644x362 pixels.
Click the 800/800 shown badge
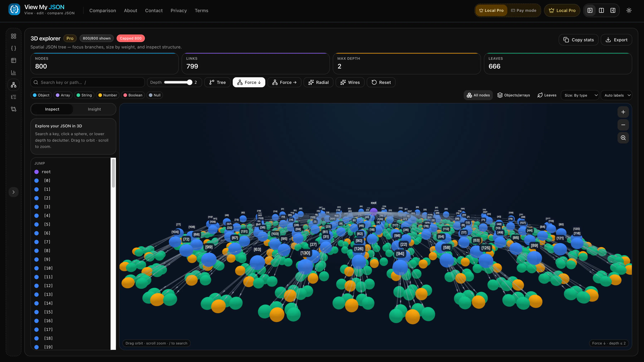click(96, 38)
